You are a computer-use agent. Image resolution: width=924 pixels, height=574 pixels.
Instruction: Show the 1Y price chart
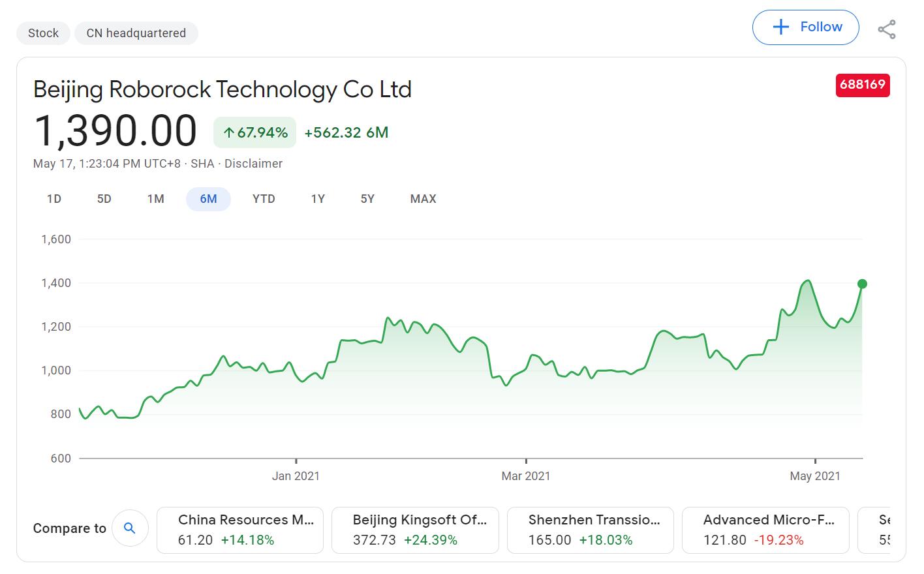tap(318, 199)
